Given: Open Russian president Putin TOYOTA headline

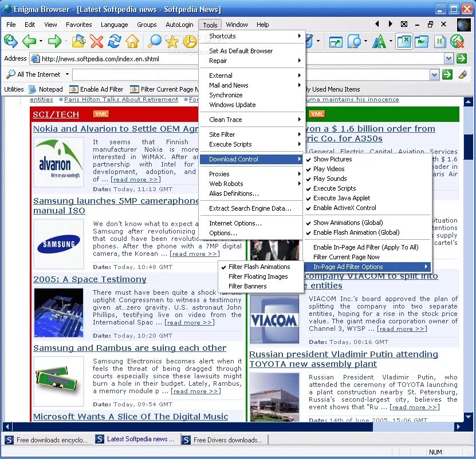Looking at the screenshot, I should [343, 359].
